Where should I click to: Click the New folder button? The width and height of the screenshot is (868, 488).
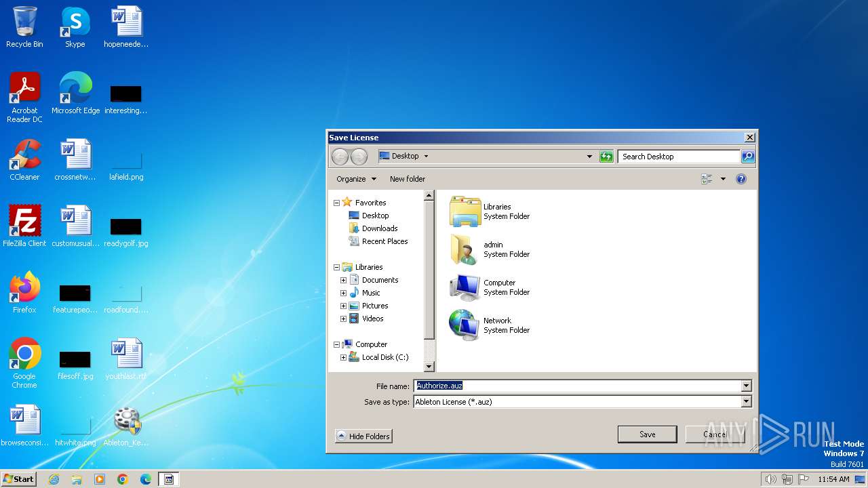tap(408, 179)
